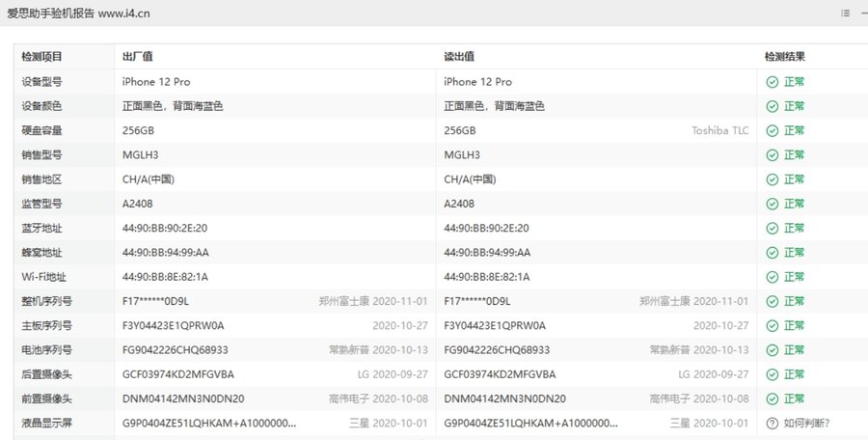Click F17******0D9L in the 读出值 column
Viewport: 868px width, 440px height.
point(477,301)
